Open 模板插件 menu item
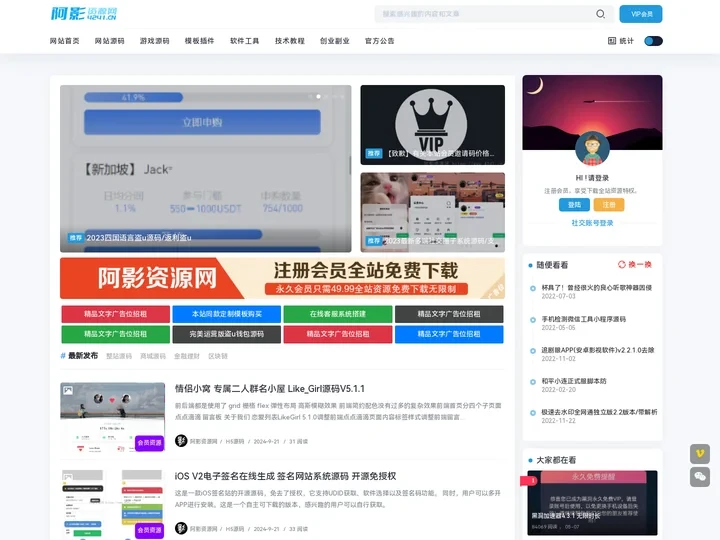Viewport: 720px width, 540px height. click(199, 41)
